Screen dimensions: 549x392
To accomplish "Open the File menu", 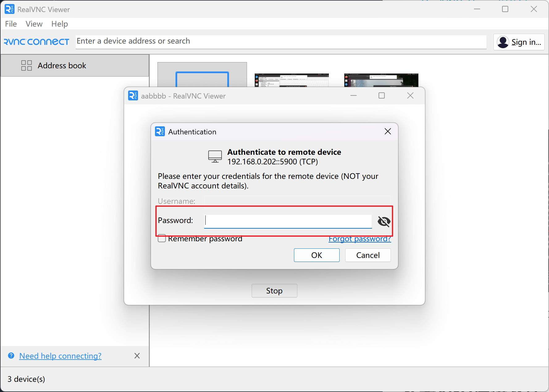I will [11, 24].
